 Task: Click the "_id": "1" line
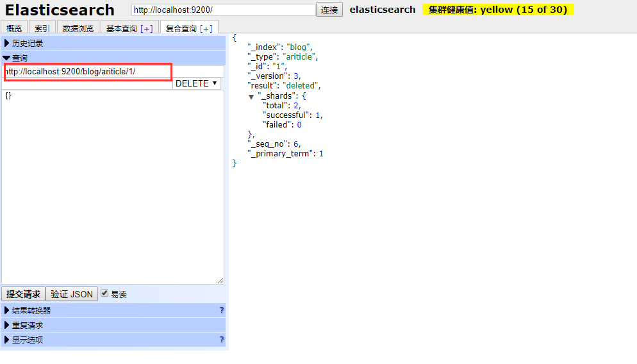pos(267,66)
